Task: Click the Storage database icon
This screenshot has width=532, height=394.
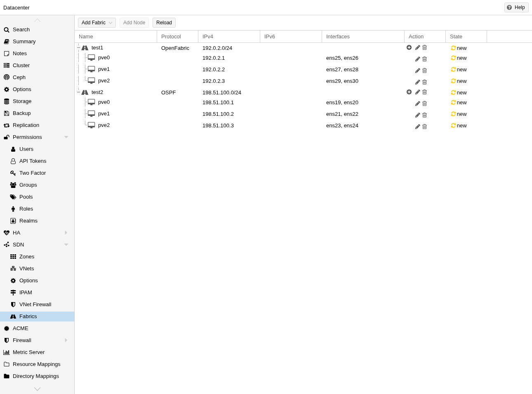Action: (7, 101)
